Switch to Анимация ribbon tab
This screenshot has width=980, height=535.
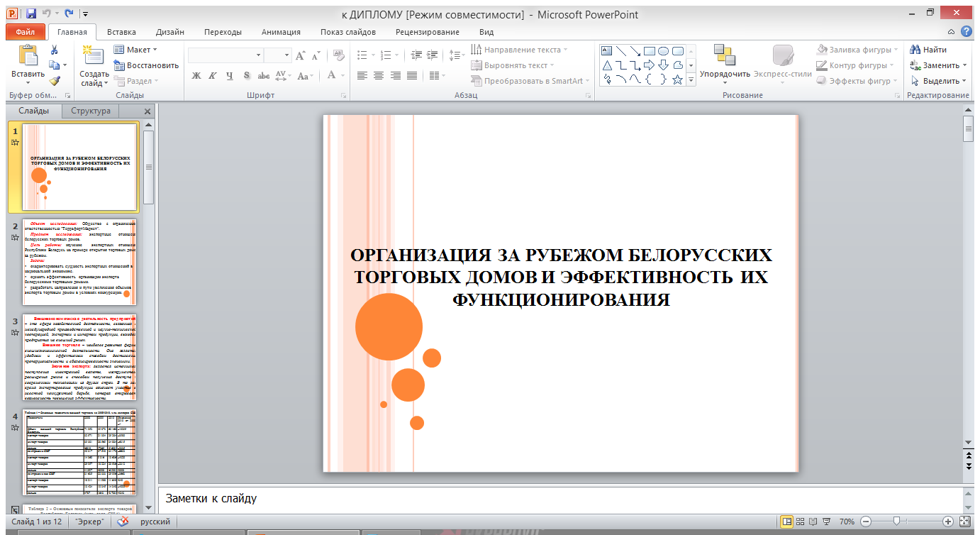pyautogui.click(x=281, y=32)
